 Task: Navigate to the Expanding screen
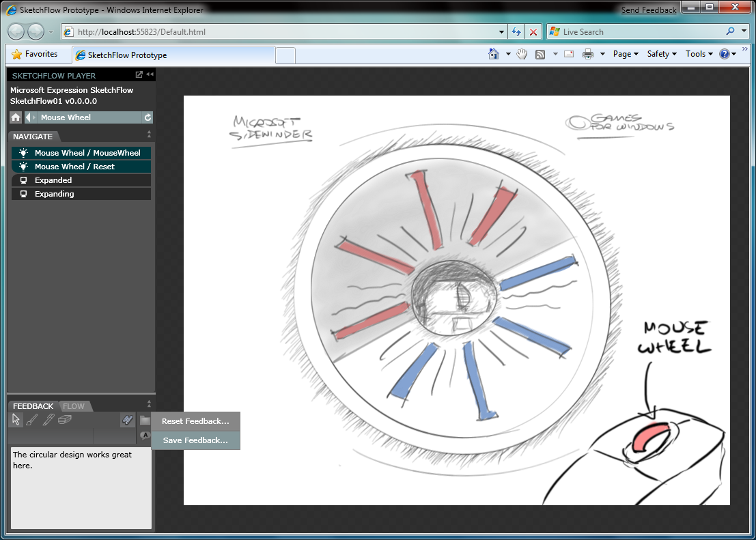tap(81, 194)
